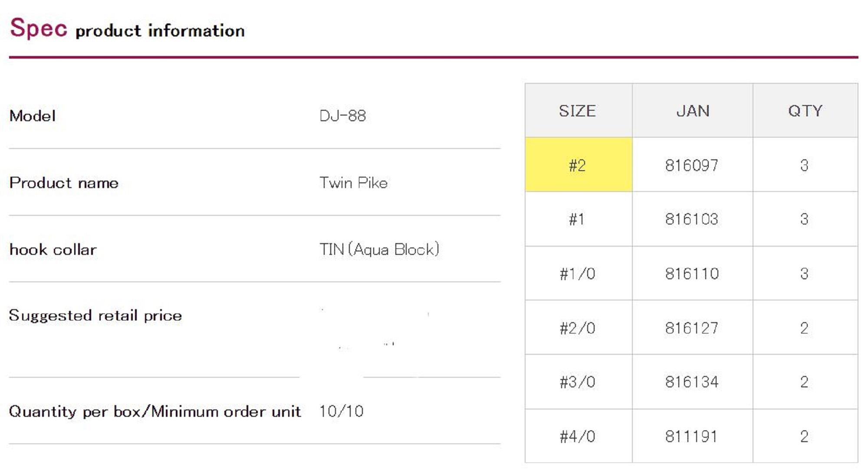This screenshot has width=868, height=472.
Task: Click the DJ-88 model value
Action: click(x=343, y=116)
